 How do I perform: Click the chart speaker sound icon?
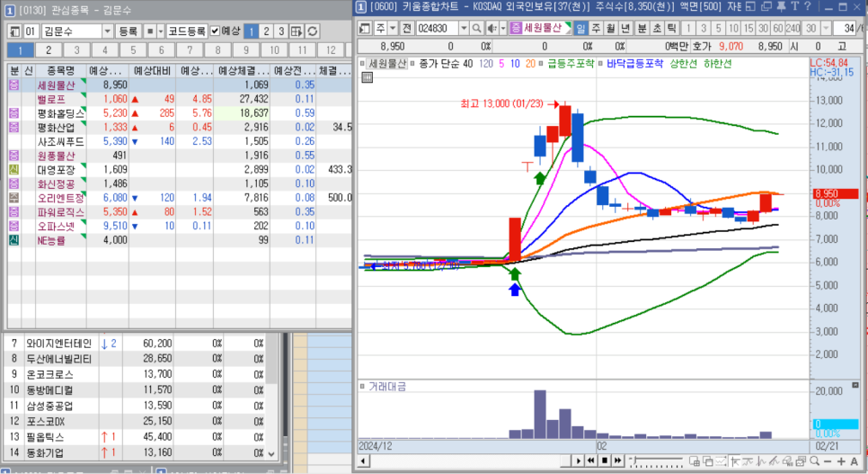(491, 28)
